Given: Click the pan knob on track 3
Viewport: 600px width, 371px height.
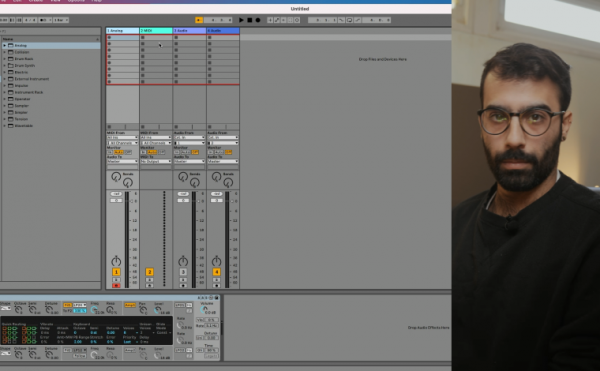Looking at the screenshot, I should (183, 261).
